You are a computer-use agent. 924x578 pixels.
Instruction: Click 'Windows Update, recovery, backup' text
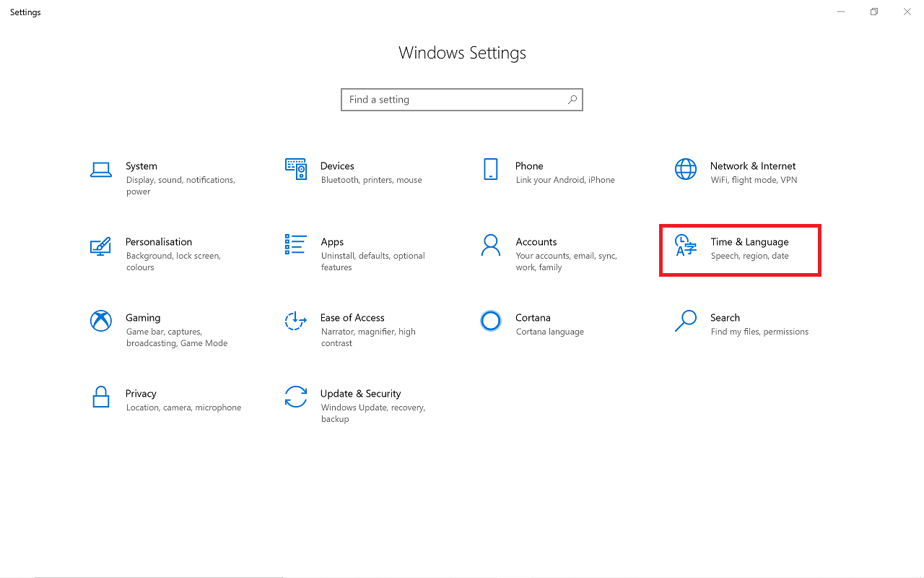373,413
